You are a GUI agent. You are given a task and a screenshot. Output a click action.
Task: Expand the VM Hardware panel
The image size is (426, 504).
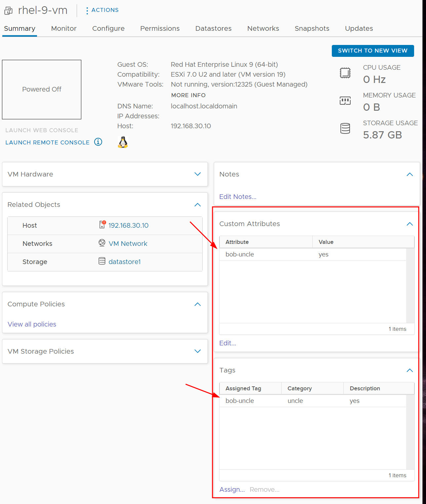[198, 174]
